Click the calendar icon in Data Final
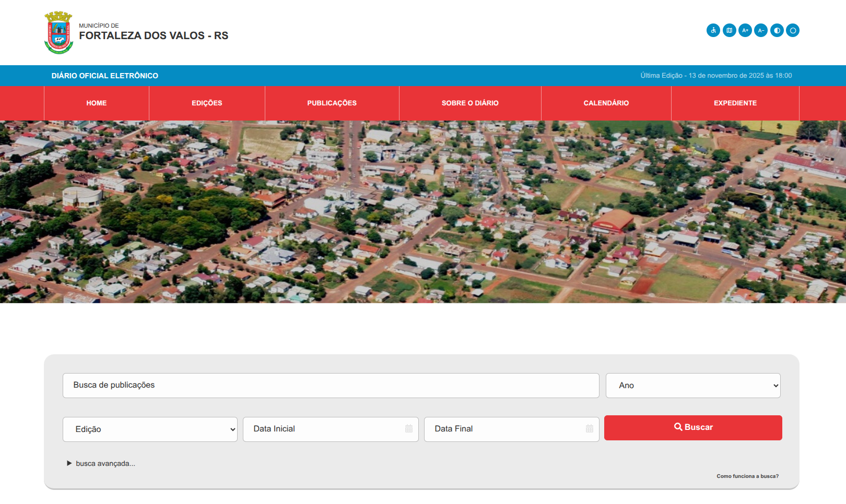This screenshot has height=504, width=846. (x=590, y=429)
